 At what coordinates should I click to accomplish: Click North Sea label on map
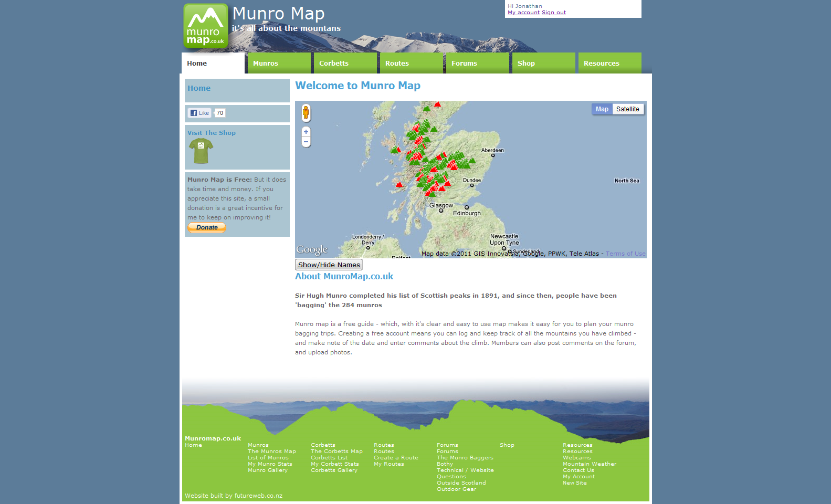tap(627, 181)
